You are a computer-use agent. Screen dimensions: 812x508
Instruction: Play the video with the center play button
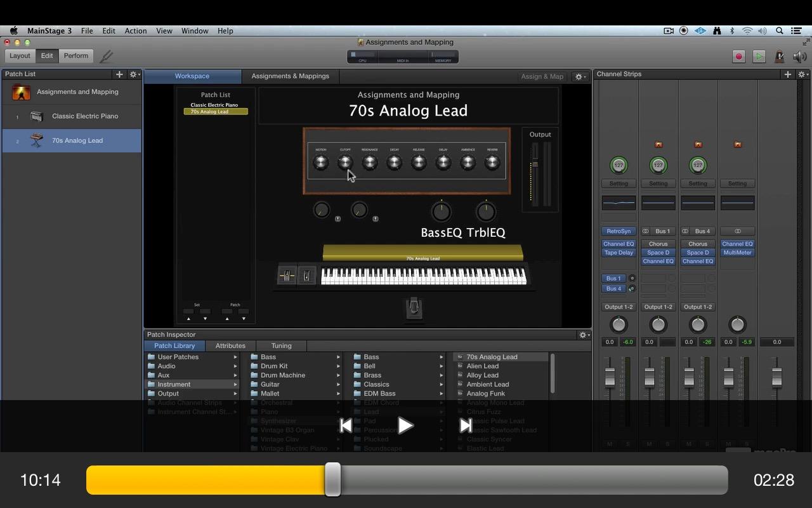tap(405, 425)
